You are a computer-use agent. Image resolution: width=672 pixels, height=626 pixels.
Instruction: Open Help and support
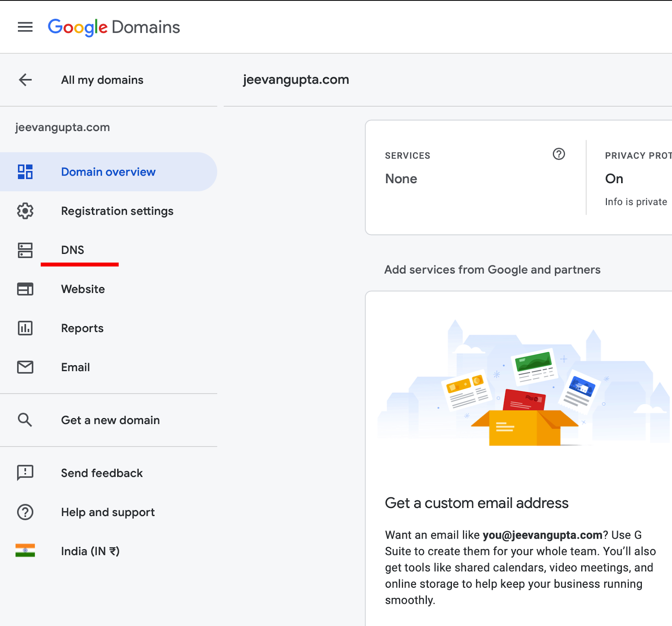coord(108,512)
